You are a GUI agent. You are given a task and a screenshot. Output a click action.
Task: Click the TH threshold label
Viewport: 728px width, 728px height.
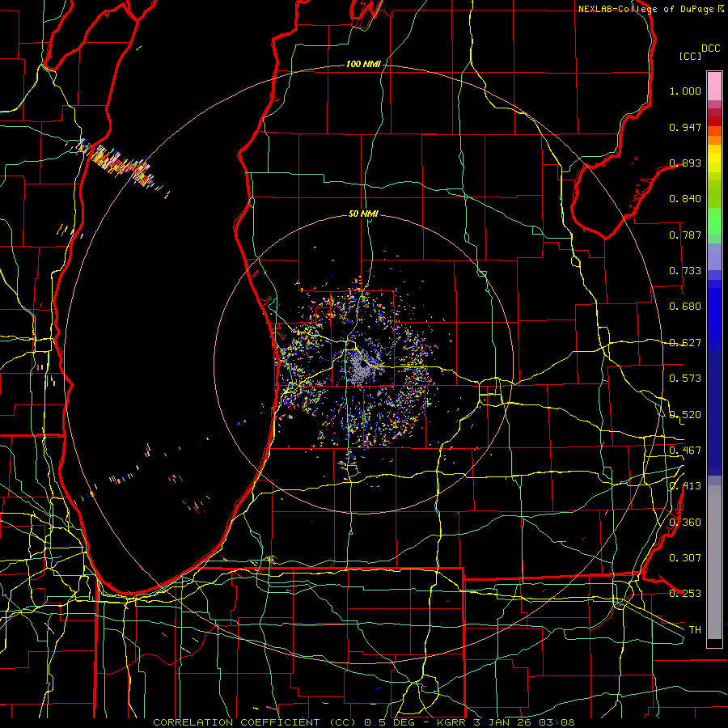coord(695,629)
